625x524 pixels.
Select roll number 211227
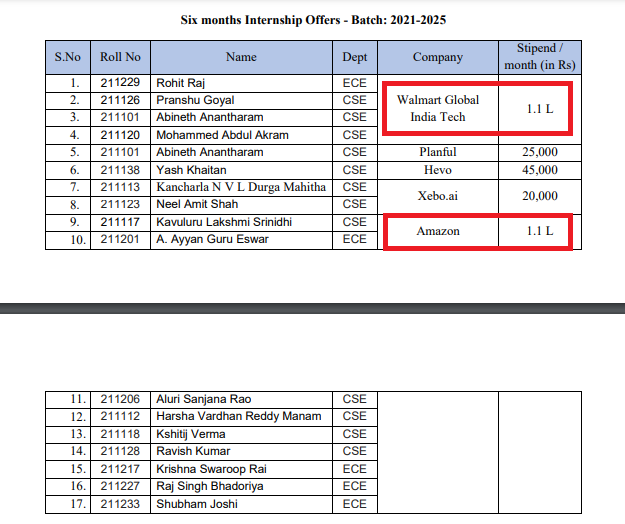[x=120, y=486]
